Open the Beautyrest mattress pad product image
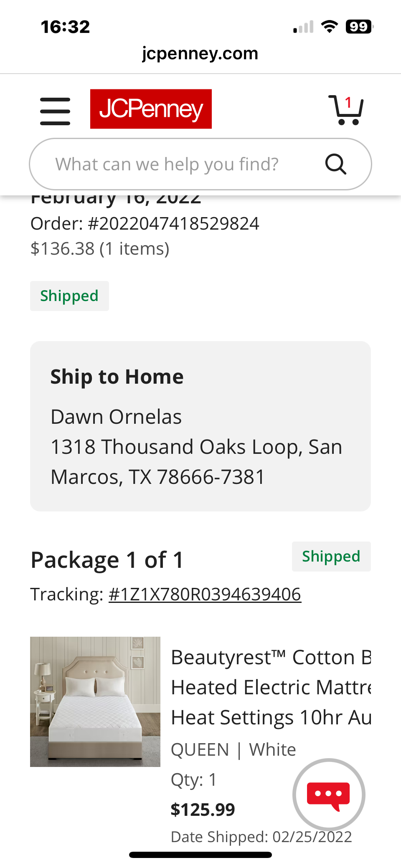Screen dimensions: 401x868 95,702
